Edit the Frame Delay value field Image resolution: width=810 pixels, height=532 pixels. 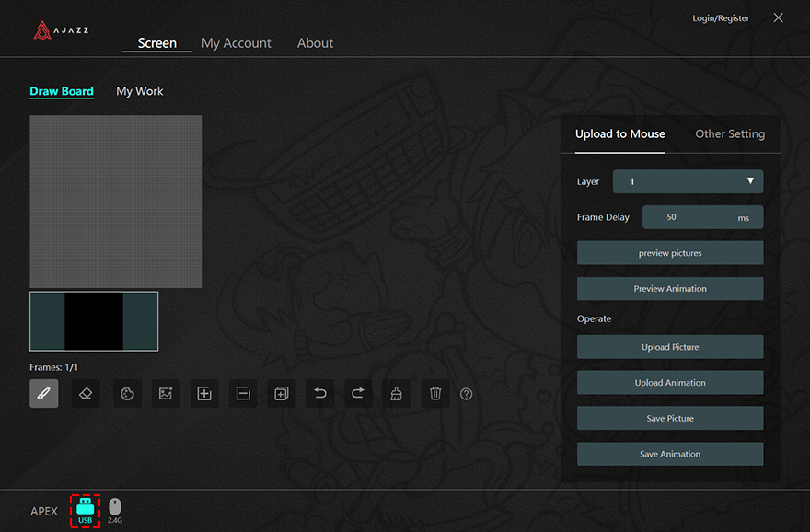[x=702, y=217]
